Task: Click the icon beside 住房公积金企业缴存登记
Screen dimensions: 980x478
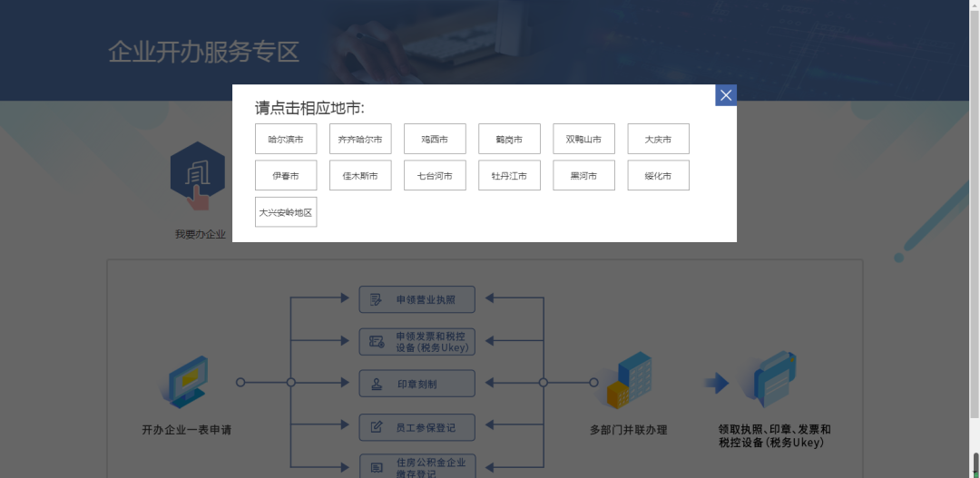Action: (x=377, y=467)
